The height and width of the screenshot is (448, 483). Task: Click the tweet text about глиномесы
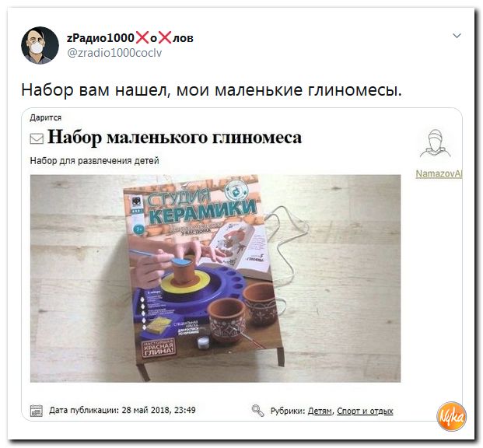pyautogui.click(x=212, y=90)
